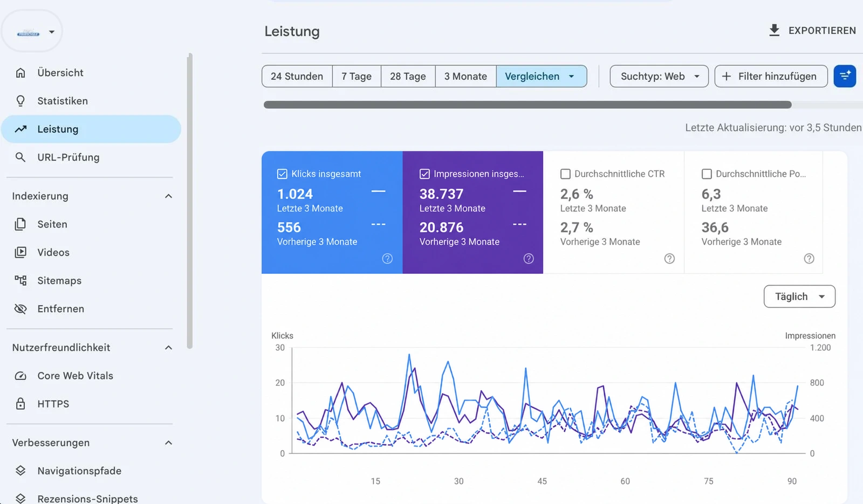Click the Entfernen crossed-eye icon
This screenshot has height=504, width=863.
[20, 308]
